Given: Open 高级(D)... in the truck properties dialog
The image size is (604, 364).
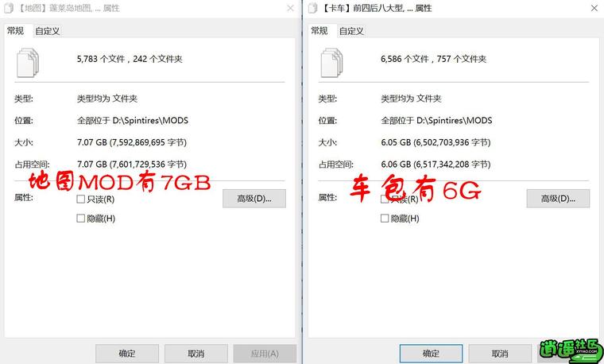Looking at the screenshot, I should 558,199.
